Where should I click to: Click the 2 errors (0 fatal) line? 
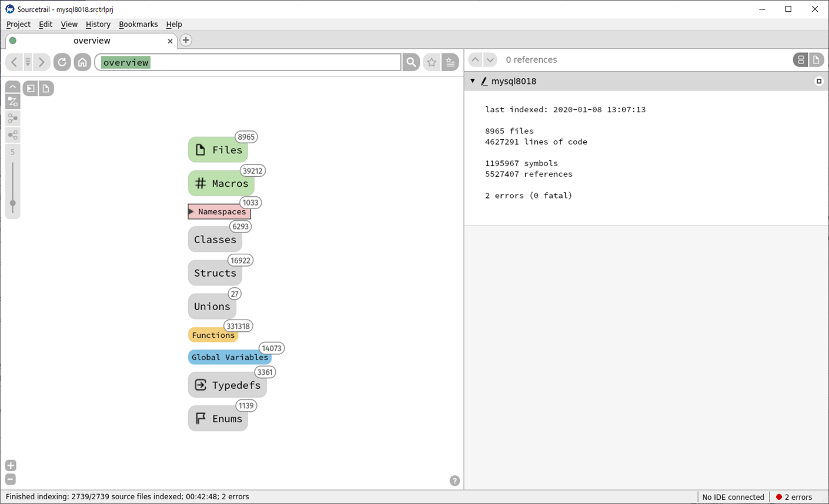[x=529, y=195]
